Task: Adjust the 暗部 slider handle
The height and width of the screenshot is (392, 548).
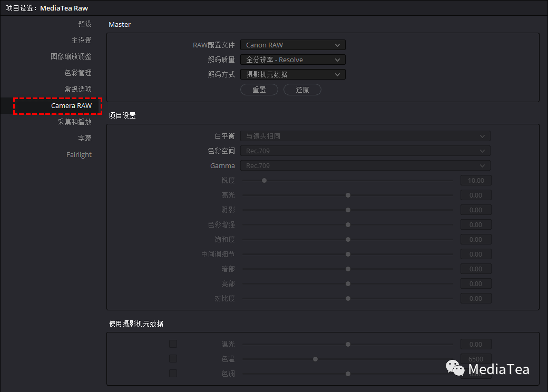Action: [x=348, y=269]
